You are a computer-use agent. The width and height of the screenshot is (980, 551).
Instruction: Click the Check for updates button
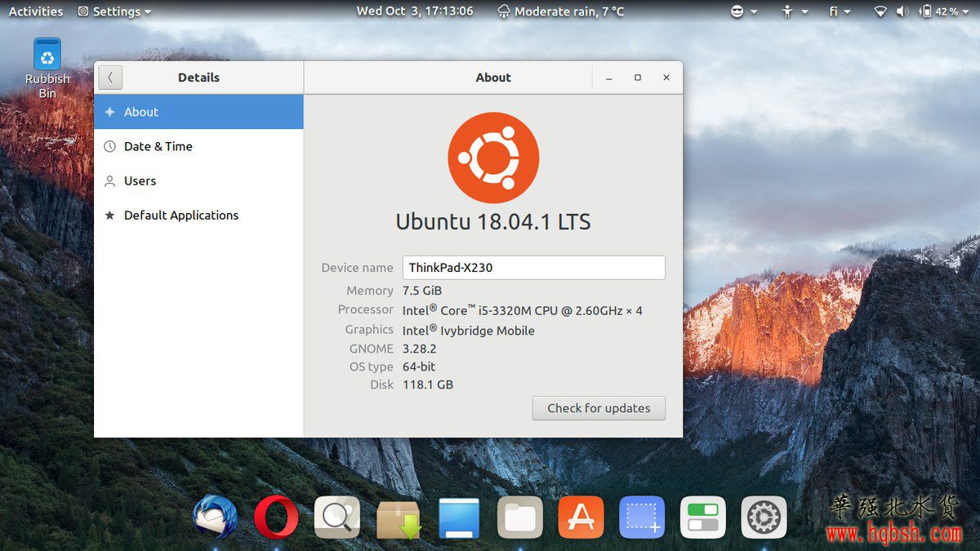[x=599, y=408]
